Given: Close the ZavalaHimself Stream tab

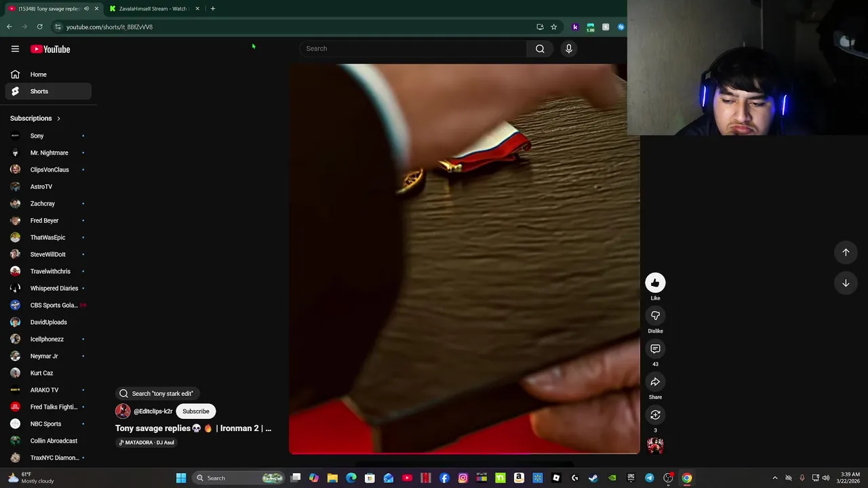Looking at the screenshot, I should (x=197, y=9).
